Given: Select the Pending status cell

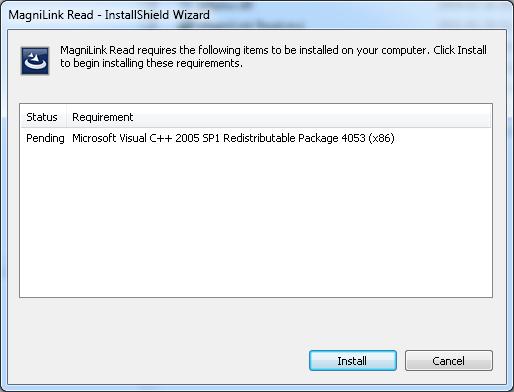Looking at the screenshot, I should (45, 138).
